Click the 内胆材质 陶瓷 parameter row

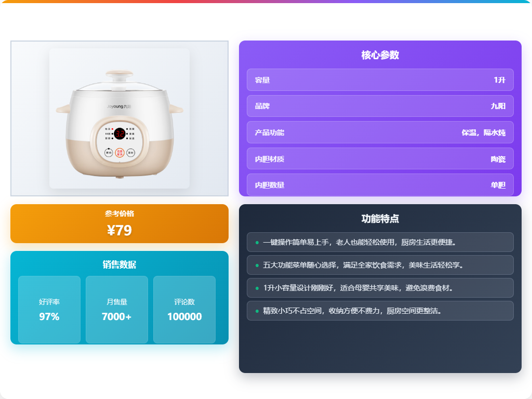tap(380, 158)
